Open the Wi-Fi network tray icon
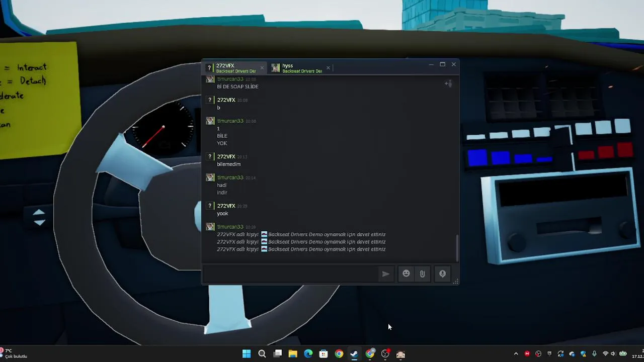This screenshot has width=644, height=362. [x=605, y=354]
